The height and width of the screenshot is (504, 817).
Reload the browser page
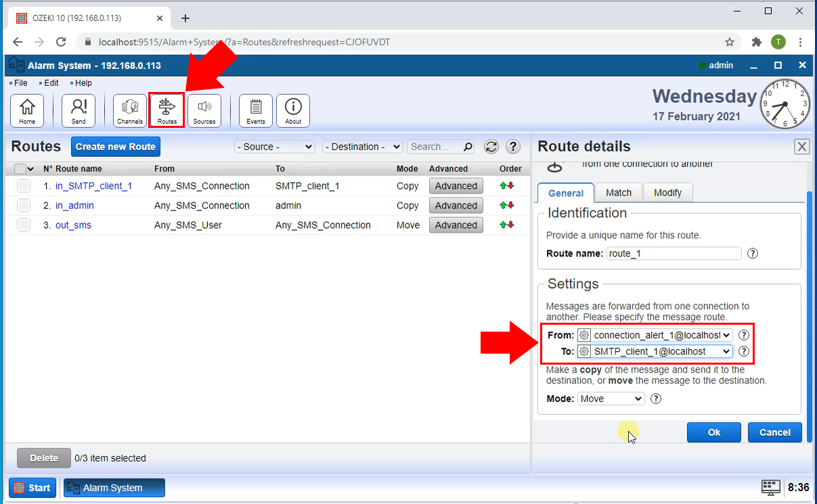click(61, 42)
